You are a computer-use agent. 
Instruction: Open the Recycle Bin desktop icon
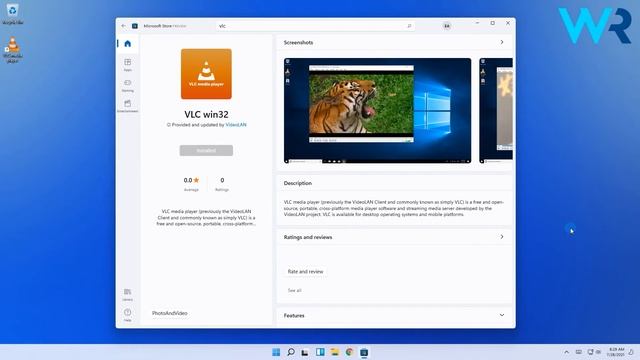[x=13, y=13]
